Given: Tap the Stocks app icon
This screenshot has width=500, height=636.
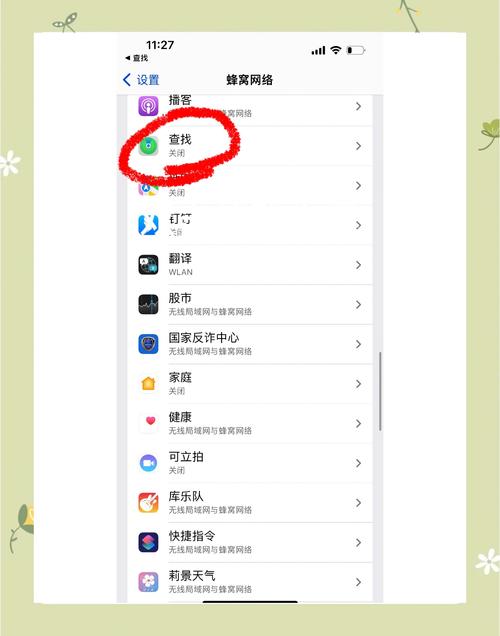Looking at the screenshot, I should (x=148, y=305).
